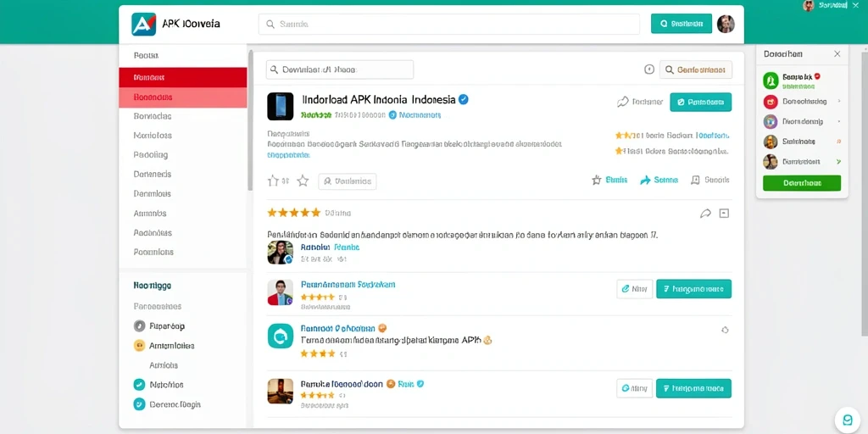The height and width of the screenshot is (434, 868).
Task: Click the gray curved share icon beside the teal app button
Action: [623, 102]
